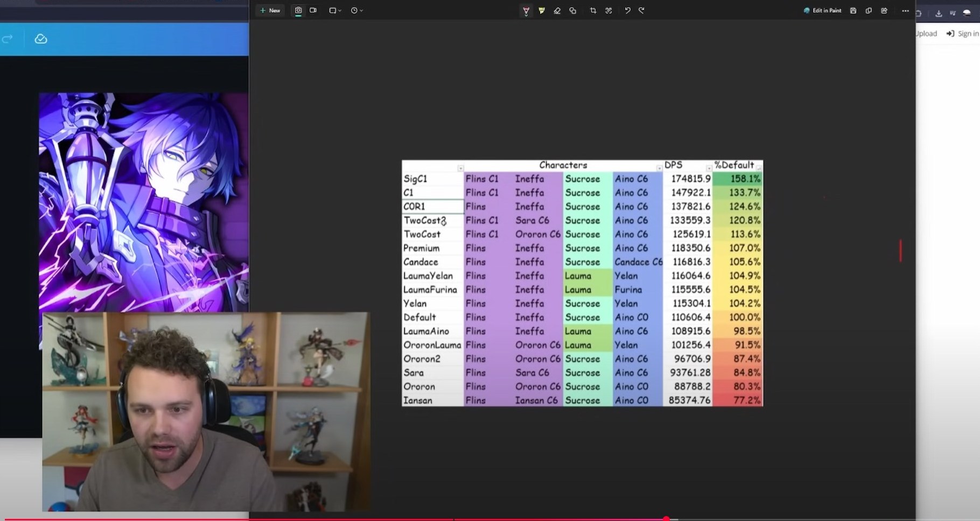Open the snipping mode shape dropdown
980x521 pixels.
pos(335,10)
